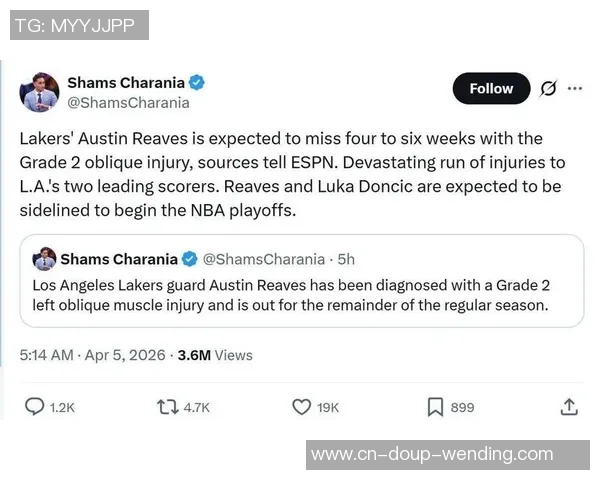Click the Shams Charania display name
600x480 pixels.
(x=125, y=82)
